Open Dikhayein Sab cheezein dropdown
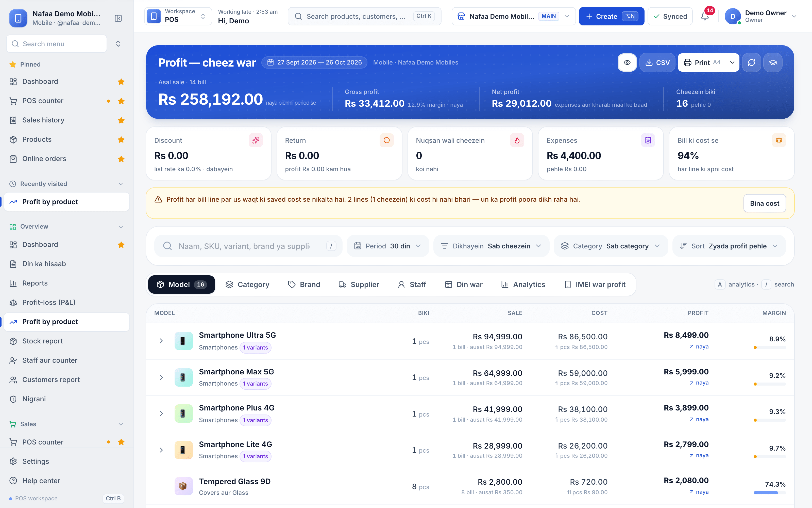 coord(491,246)
